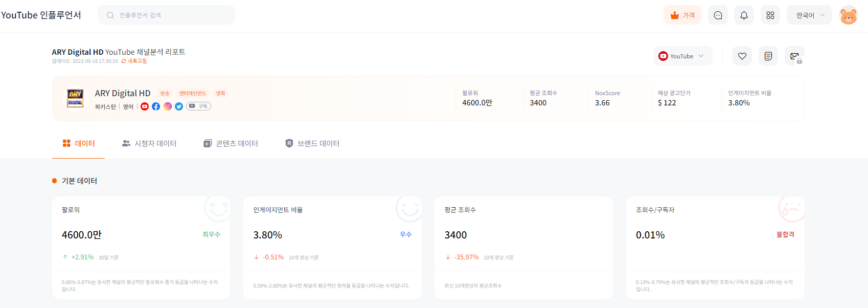The height and width of the screenshot is (308, 868).
Task: Open the 가격 pricing crown button
Action: pyautogui.click(x=682, y=15)
